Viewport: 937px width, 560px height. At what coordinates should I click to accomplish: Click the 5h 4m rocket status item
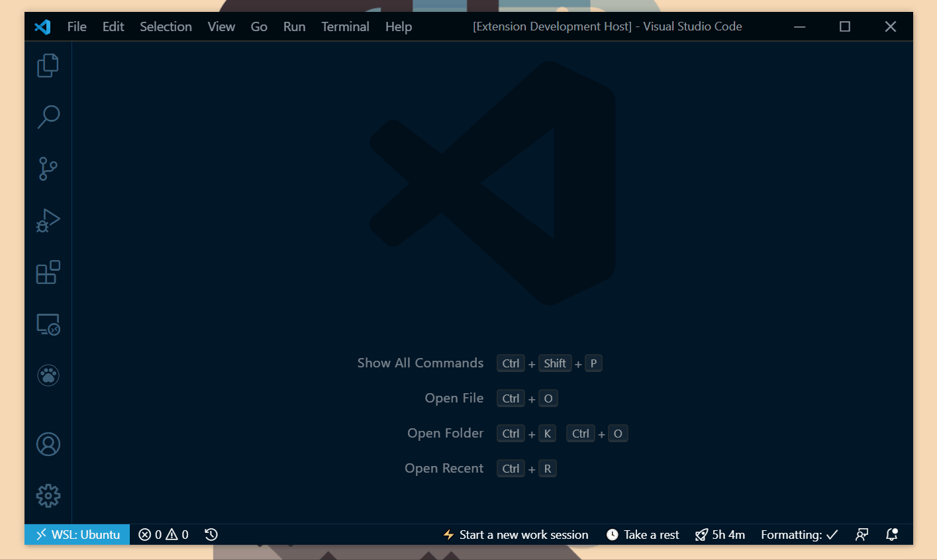point(720,534)
